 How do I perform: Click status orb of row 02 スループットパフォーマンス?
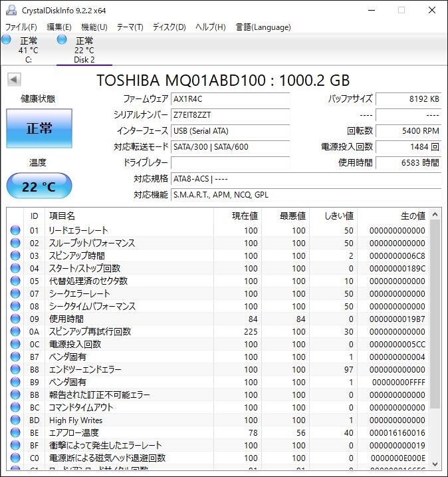15,243
